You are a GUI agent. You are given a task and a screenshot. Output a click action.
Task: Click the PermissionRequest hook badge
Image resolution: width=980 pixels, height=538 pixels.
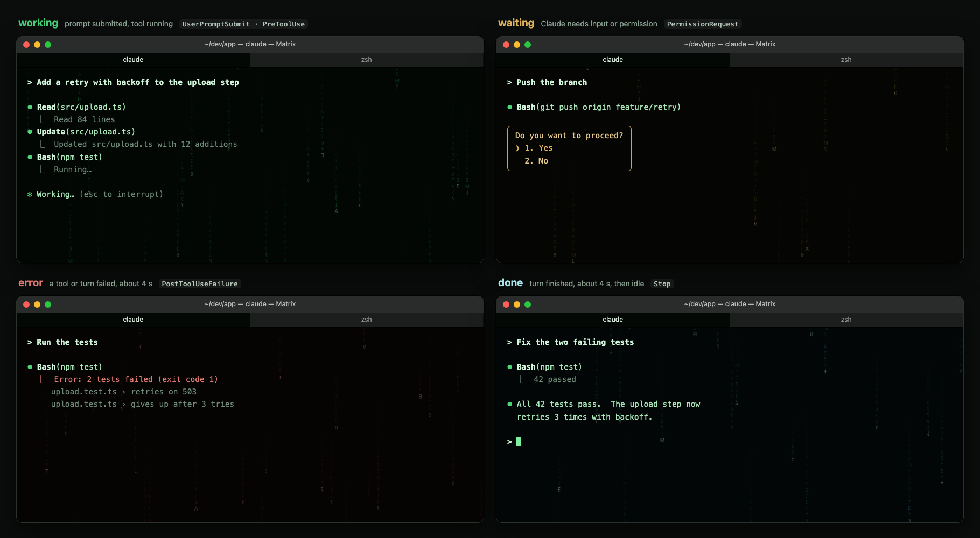coord(703,24)
